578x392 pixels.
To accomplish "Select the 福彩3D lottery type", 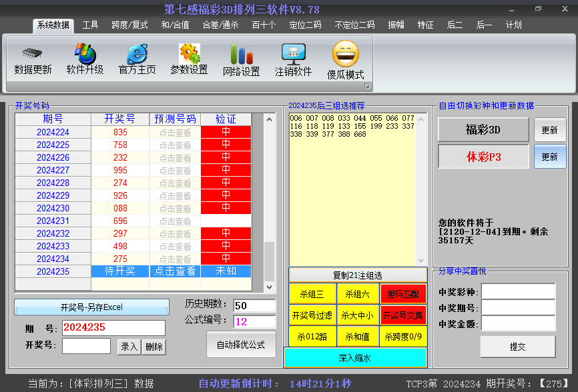I will (x=483, y=130).
